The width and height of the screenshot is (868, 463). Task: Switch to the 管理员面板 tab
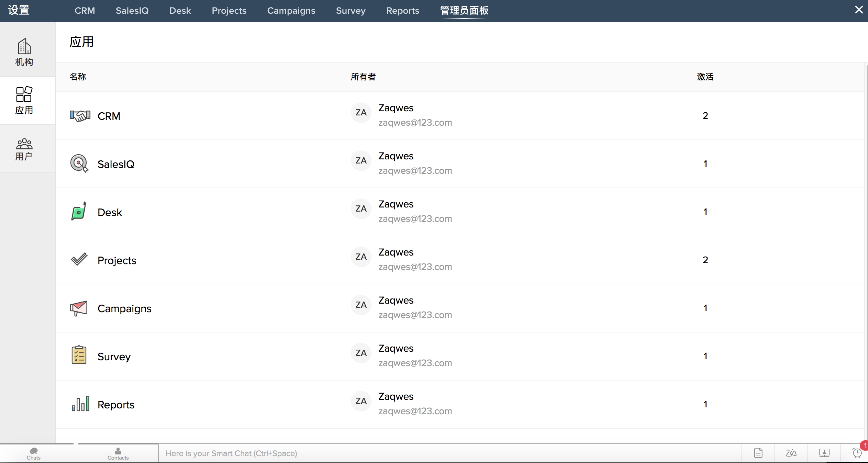point(464,11)
